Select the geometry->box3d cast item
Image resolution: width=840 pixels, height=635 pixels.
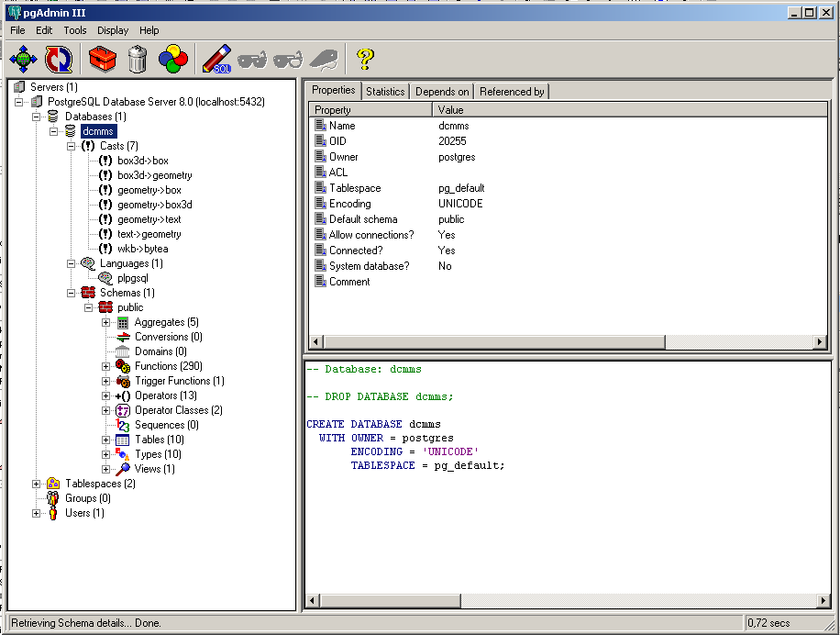tap(155, 205)
